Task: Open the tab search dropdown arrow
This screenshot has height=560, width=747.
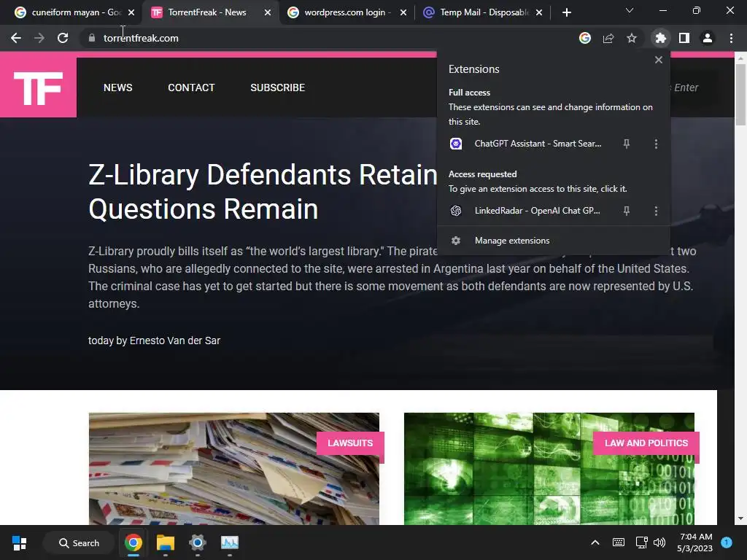Action: coord(630,10)
